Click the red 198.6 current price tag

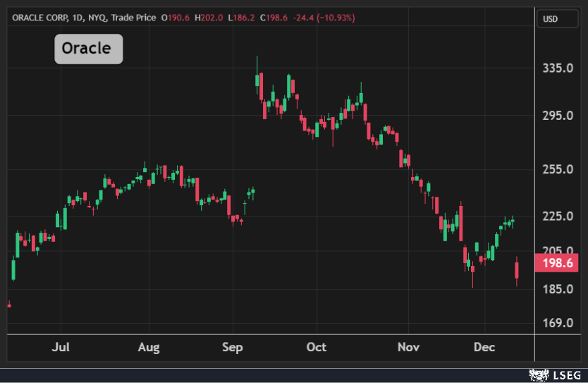[x=558, y=264]
